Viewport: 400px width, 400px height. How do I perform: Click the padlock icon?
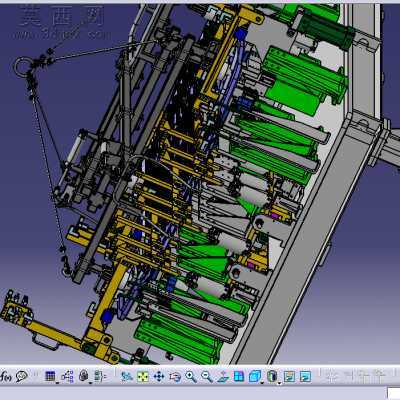pos(83,376)
